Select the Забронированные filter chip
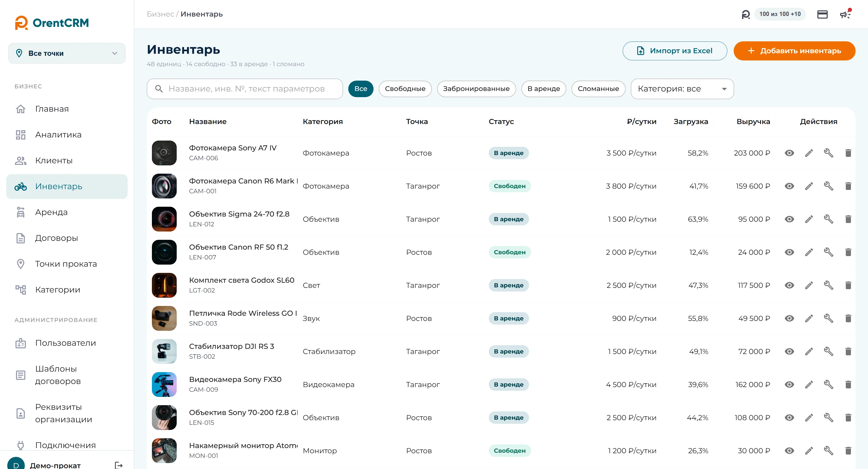 (x=476, y=89)
